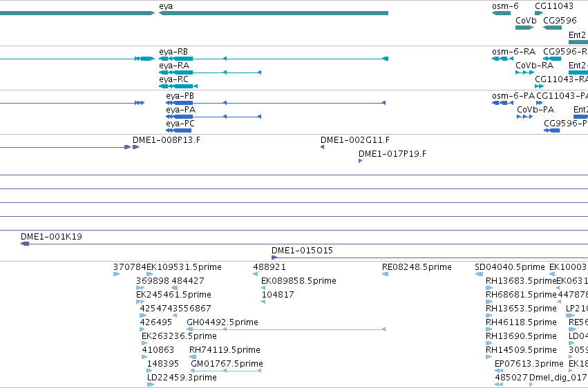Open the DME1-017P19.F feature label
The width and height of the screenshot is (588, 388).
click(392, 153)
